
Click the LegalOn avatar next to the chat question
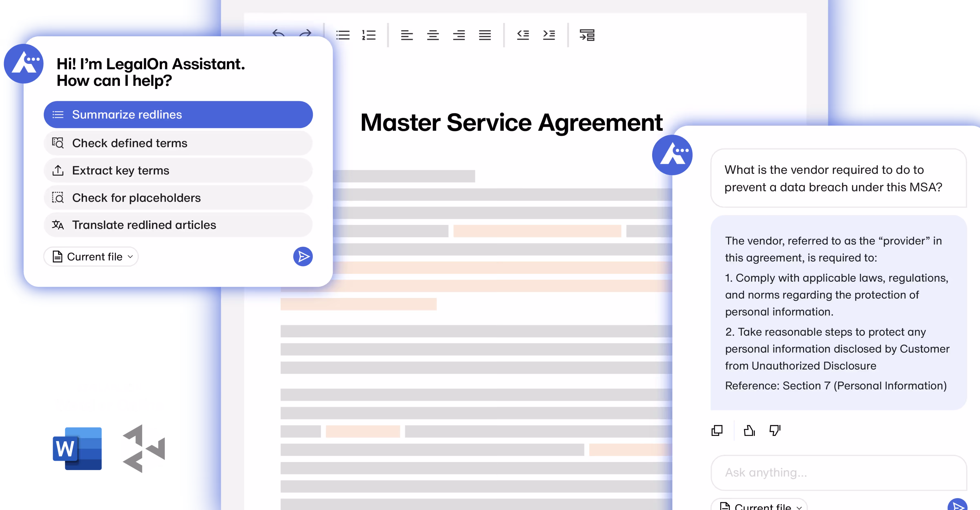point(672,155)
